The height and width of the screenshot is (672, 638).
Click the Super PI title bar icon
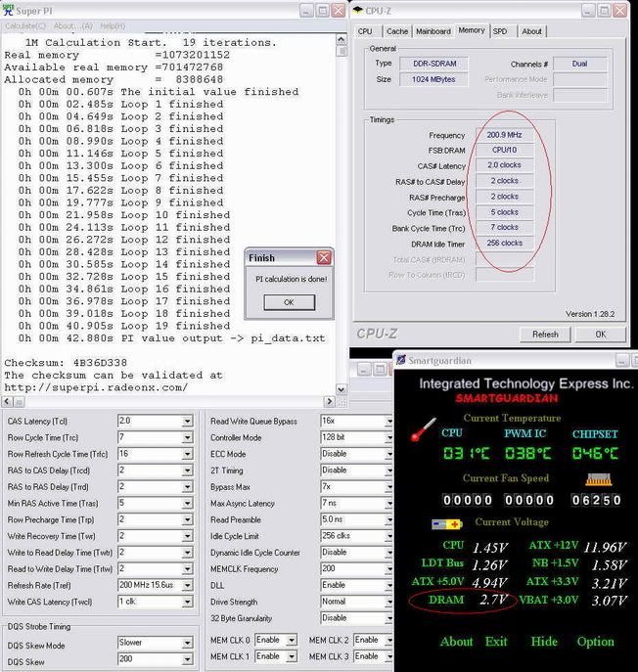pyautogui.click(x=9, y=9)
